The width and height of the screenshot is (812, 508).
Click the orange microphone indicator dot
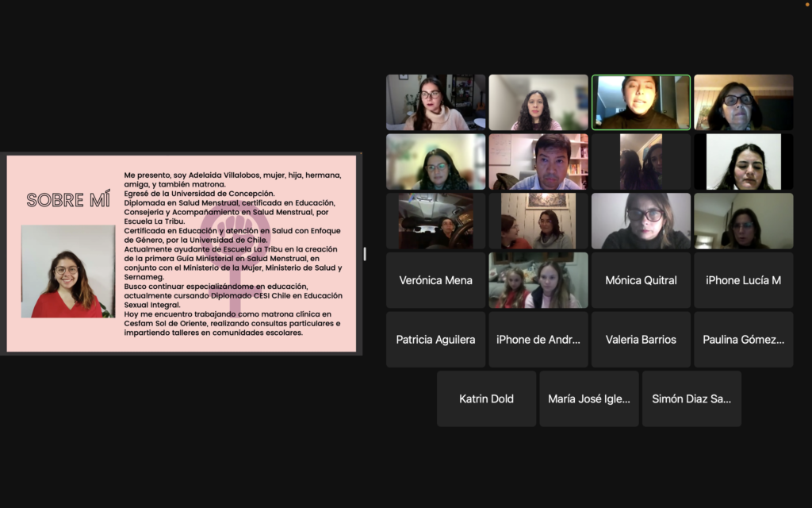click(808, 3)
